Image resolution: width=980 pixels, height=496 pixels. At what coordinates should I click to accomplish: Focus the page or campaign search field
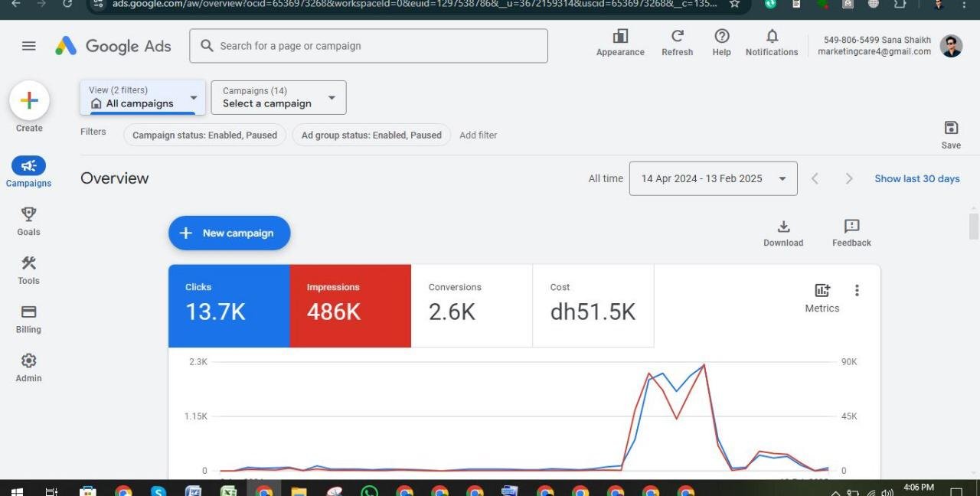coord(368,46)
